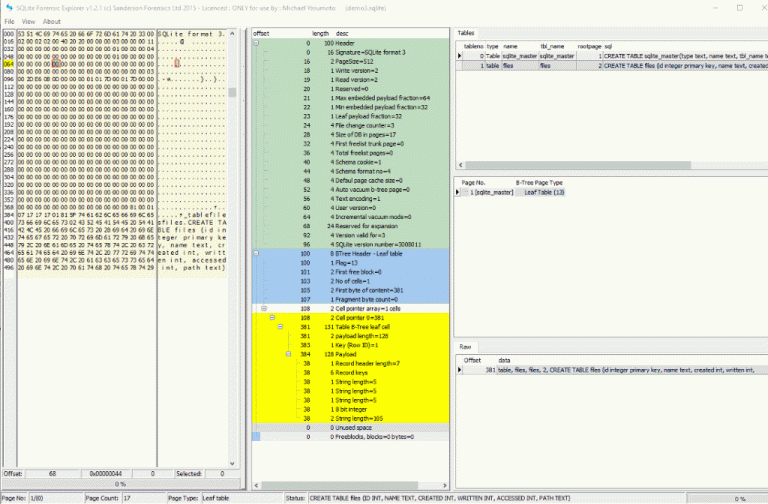Image resolution: width=768 pixels, height=504 pixels.
Task: Click the hex view vertical scrollbar thumb
Action: point(232,92)
